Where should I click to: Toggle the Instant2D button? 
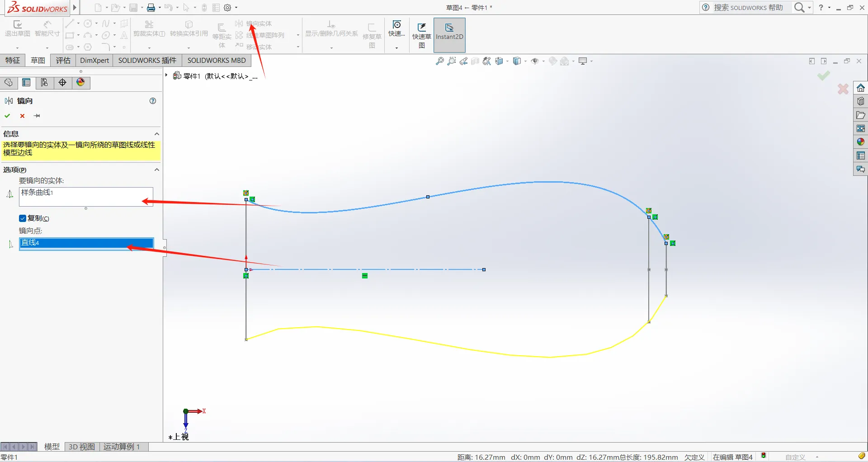(x=449, y=35)
